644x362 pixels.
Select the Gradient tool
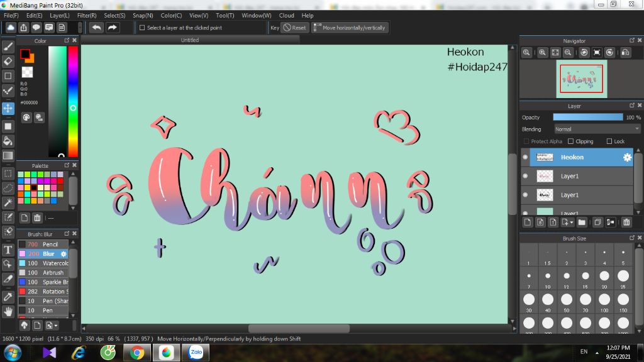(8, 156)
